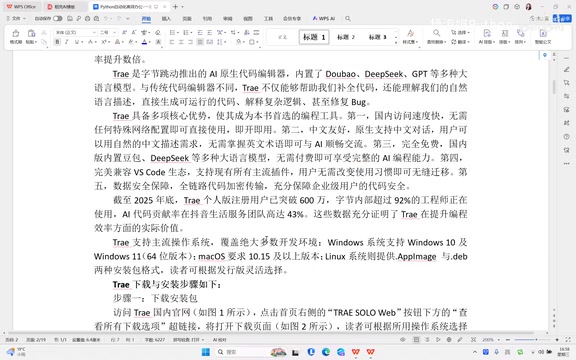This screenshot has width=576, height=360.
Task: Click the zoom slider in status bar
Action: (x=532, y=339)
